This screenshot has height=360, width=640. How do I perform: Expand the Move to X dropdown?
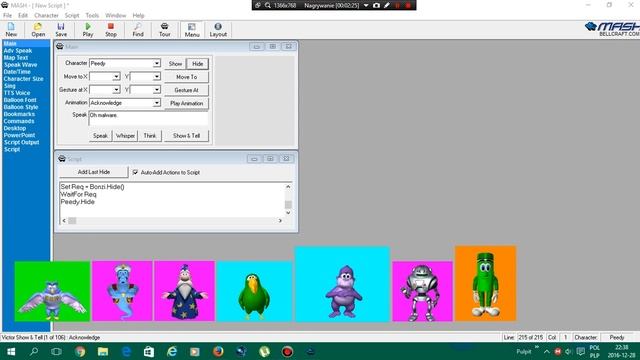pyautogui.click(x=116, y=76)
